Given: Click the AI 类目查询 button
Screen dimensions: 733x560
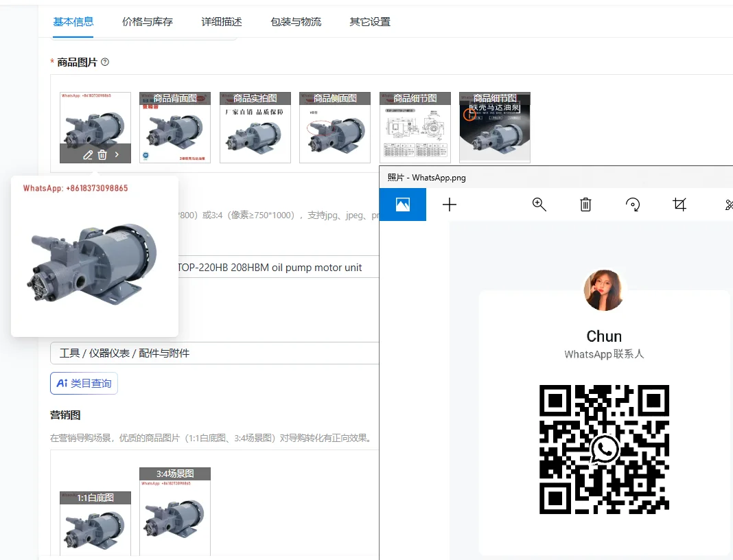Looking at the screenshot, I should [x=84, y=384].
